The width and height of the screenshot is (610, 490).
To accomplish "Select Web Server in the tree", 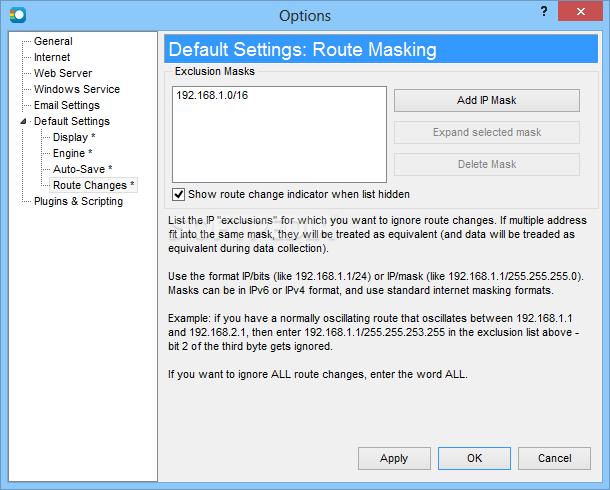I will tap(63, 73).
